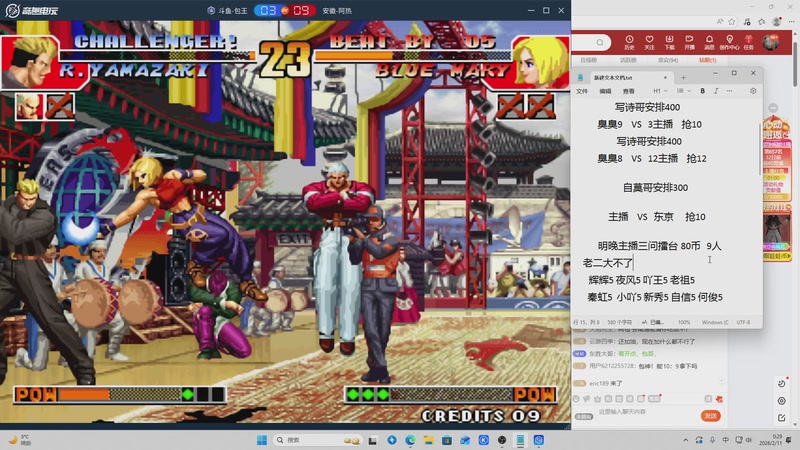Open the 历史 history icon in browser header
The height and width of the screenshot is (450, 800).
click(629, 42)
